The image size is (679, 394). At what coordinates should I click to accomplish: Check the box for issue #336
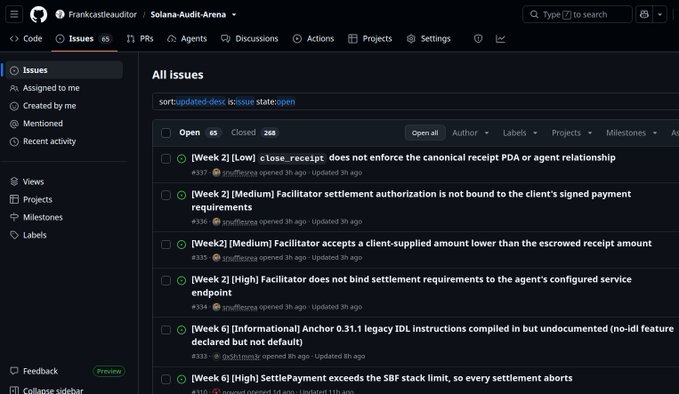coord(166,195)
